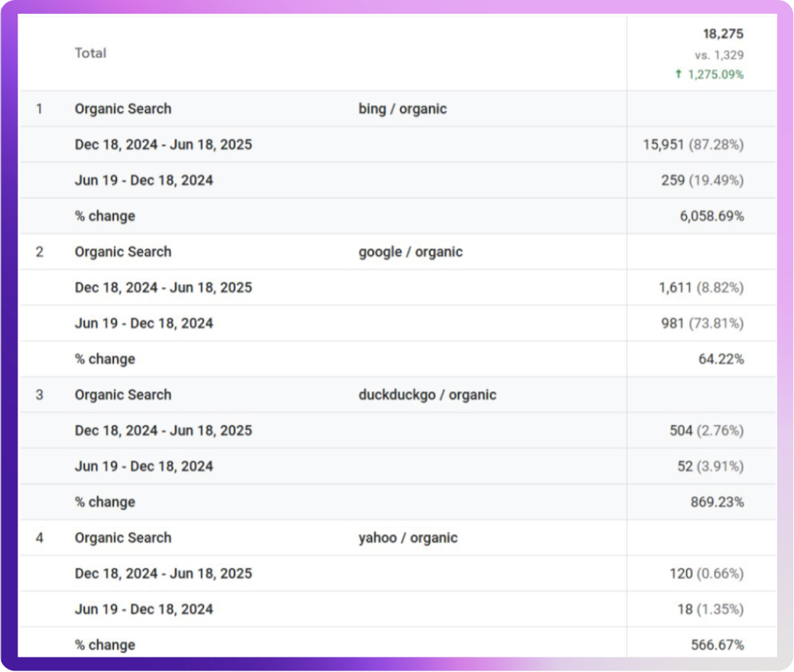794x672 pixels.
Task: Select the bing / organic source
Action: coord(403,108)
